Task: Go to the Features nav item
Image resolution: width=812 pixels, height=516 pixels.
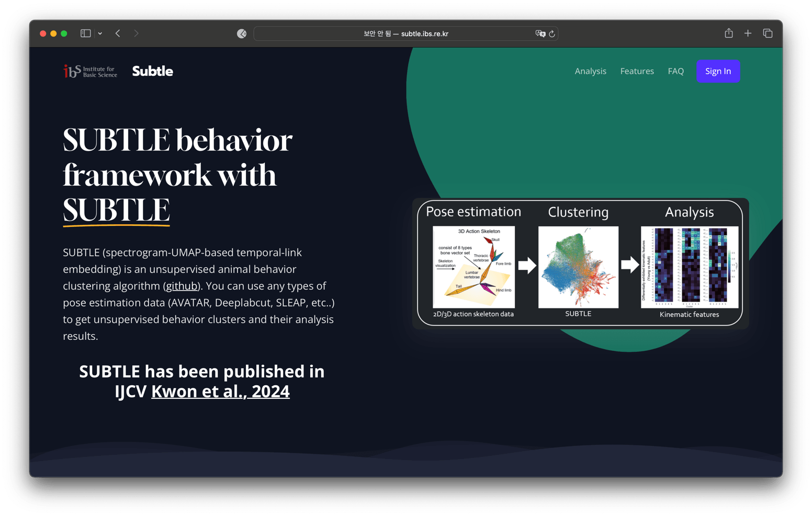Action: click(637, 71)
